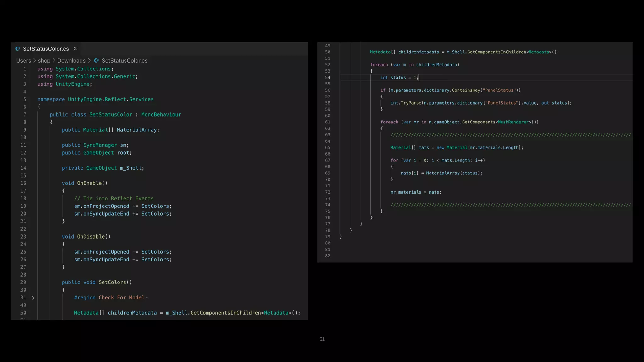Open the SetStatusColor.cs breadcrumb segment
The image size is (644, 362).
(x=125, y=61)
